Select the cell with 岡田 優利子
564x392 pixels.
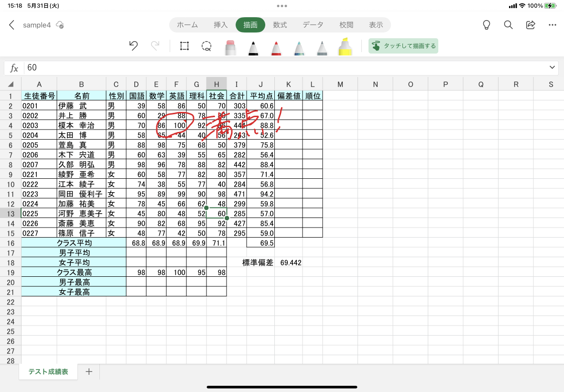coord(82,194)
